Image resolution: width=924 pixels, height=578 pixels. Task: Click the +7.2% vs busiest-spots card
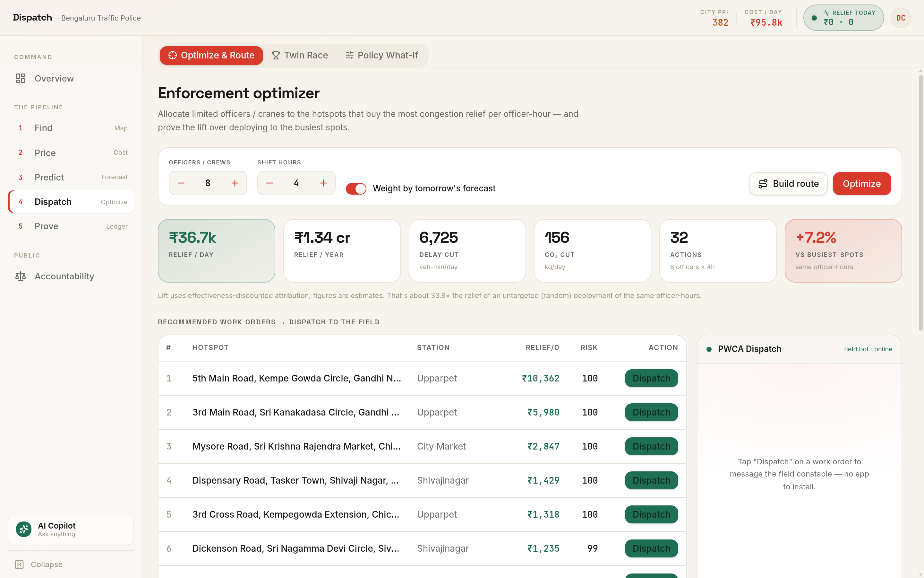(843, 251)
